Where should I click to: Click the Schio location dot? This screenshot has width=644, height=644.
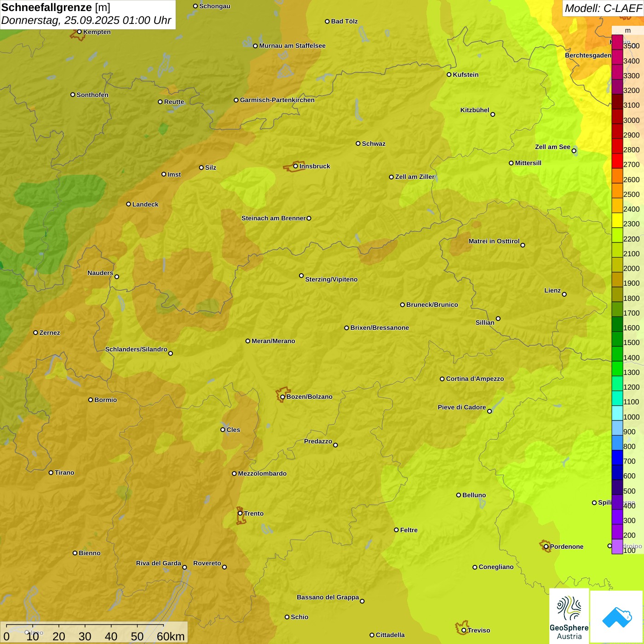pyautogui.click(x=287, y=617)
